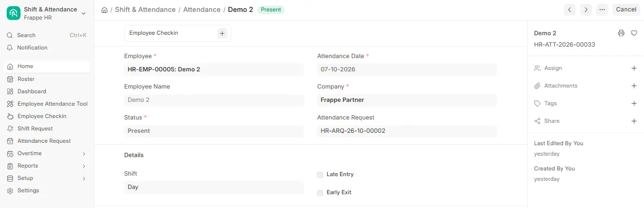Toggle the Early Exit checkbox

tap(320, 193)
